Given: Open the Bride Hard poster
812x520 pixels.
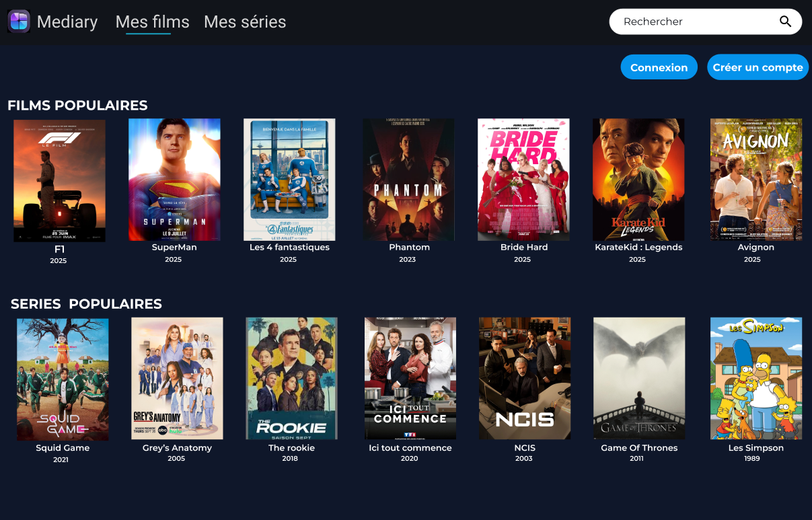Looking at the screenshot, I should 523,180.
